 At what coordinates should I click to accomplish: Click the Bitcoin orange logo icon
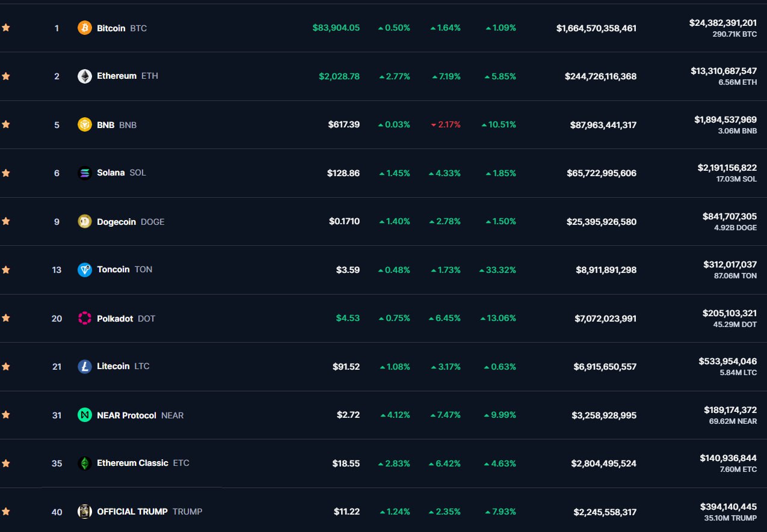[x=85, y=28]
